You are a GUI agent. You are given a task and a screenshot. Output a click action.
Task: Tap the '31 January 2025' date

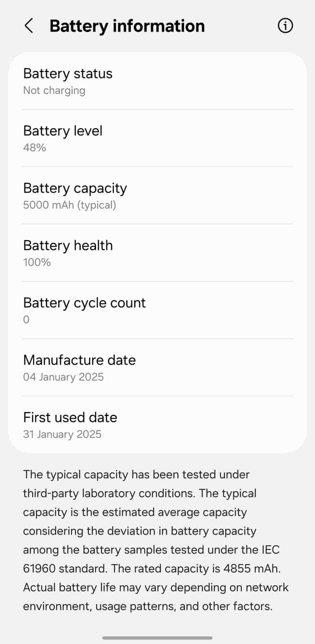tap(62, 434)
